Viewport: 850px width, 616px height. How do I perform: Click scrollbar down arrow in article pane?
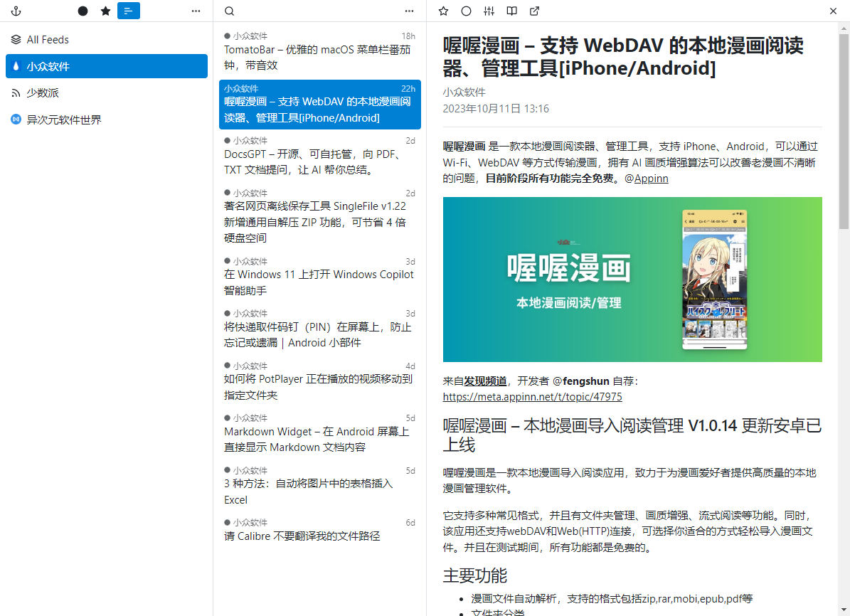click(844, 610)
